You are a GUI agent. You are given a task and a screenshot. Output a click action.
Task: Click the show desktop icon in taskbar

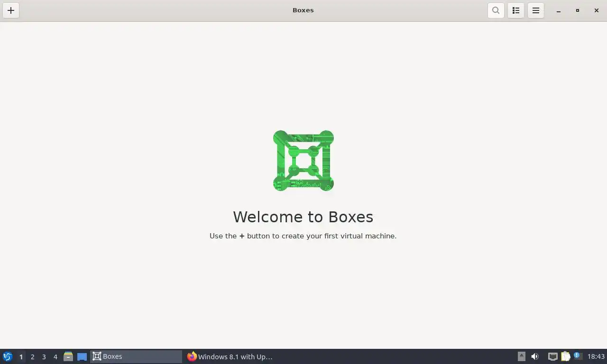82,356
